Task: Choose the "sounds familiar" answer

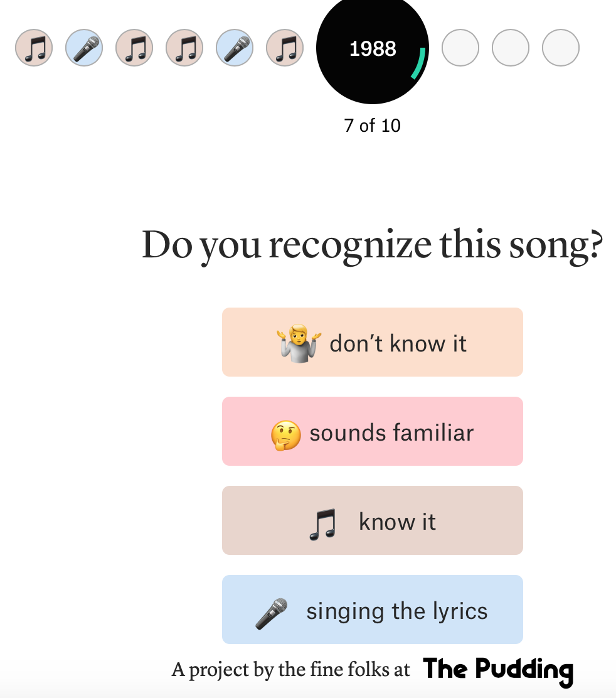Action: pyautogui.click(x=373, y=431)
